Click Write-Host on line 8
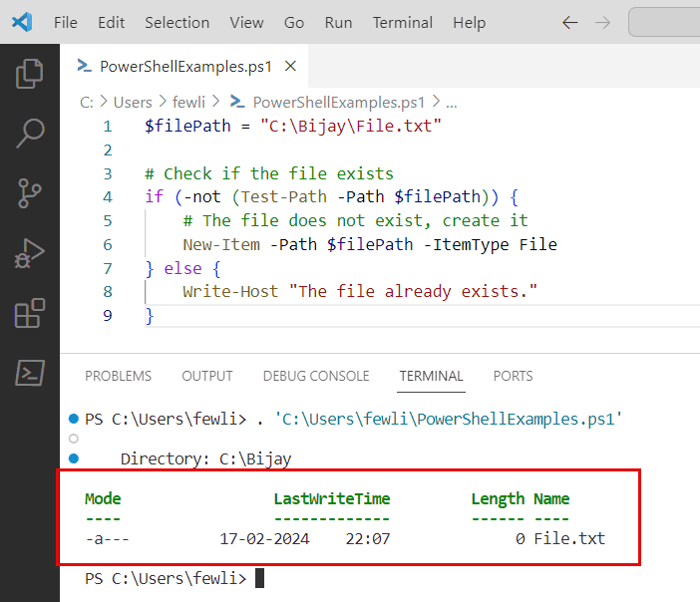Viewport: 700px width, 602px height. [230, 292]
